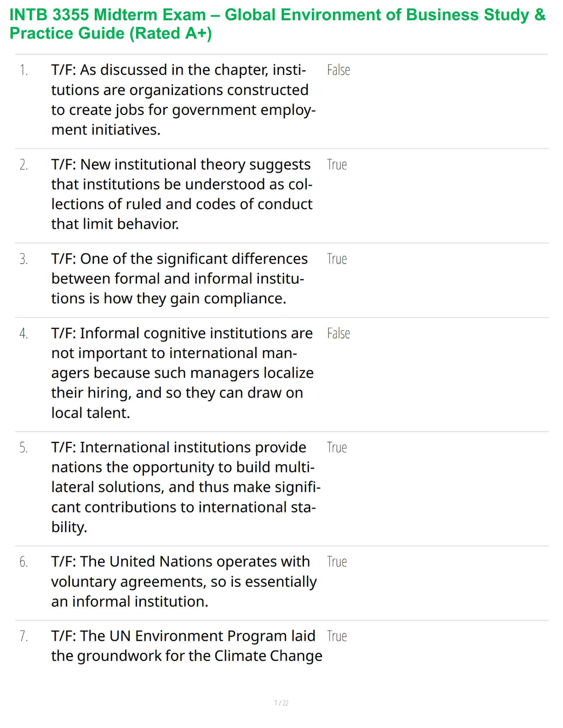Click the 'True' answer for question 2

click(x=337, y=165)
